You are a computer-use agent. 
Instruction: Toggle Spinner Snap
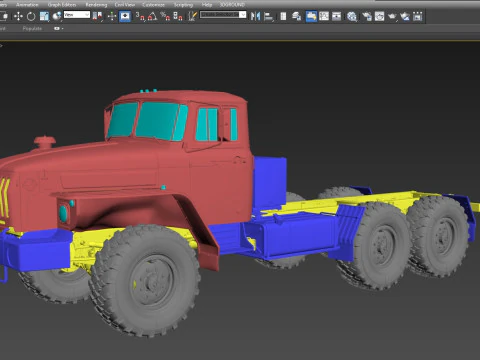coord(178,16)
